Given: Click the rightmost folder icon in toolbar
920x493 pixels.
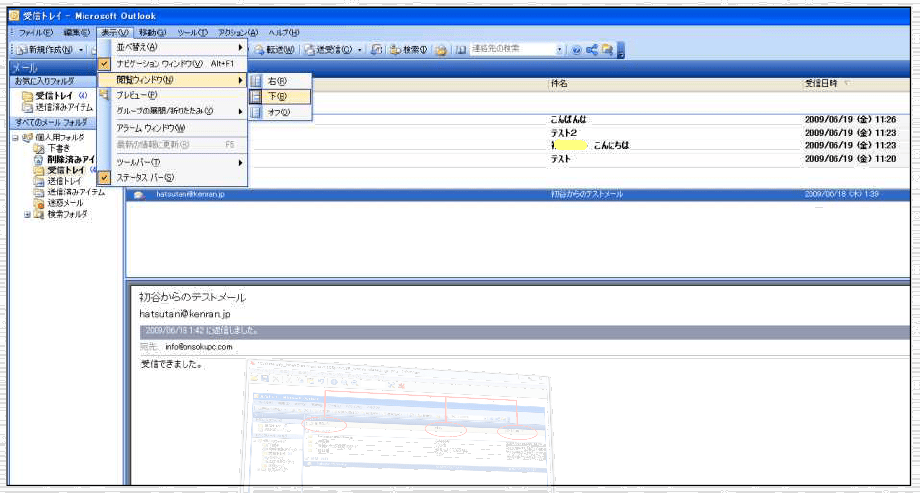Looking at the screenshot, I should point(607,50).
